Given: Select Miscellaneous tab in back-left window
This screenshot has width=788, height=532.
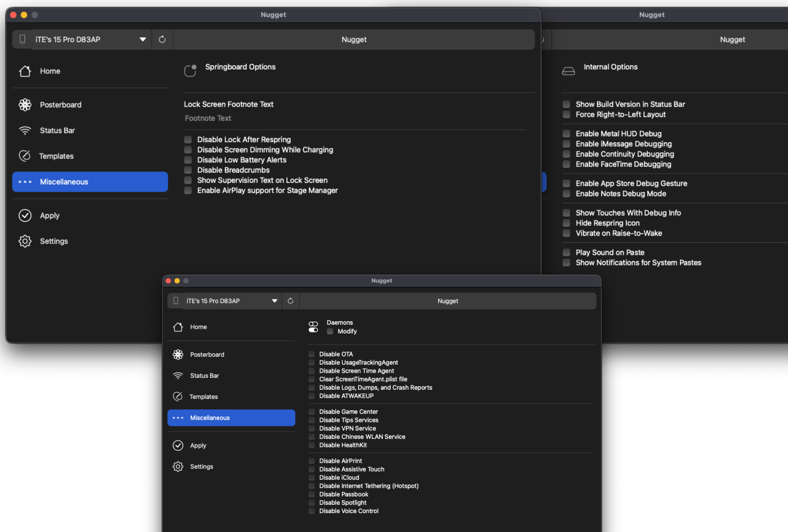Looking at the screenshot, I should pyautogui.click(x=90, y=182).
